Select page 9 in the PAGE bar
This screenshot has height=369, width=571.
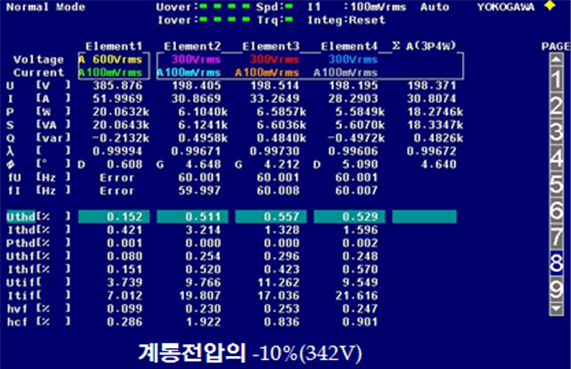point(556,290)
